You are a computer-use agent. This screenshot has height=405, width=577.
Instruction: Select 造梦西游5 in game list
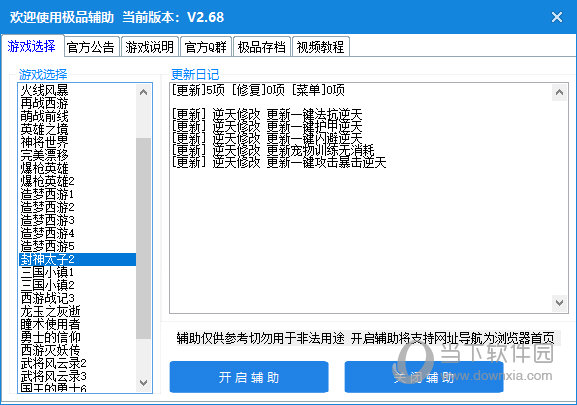pos(77,246)
